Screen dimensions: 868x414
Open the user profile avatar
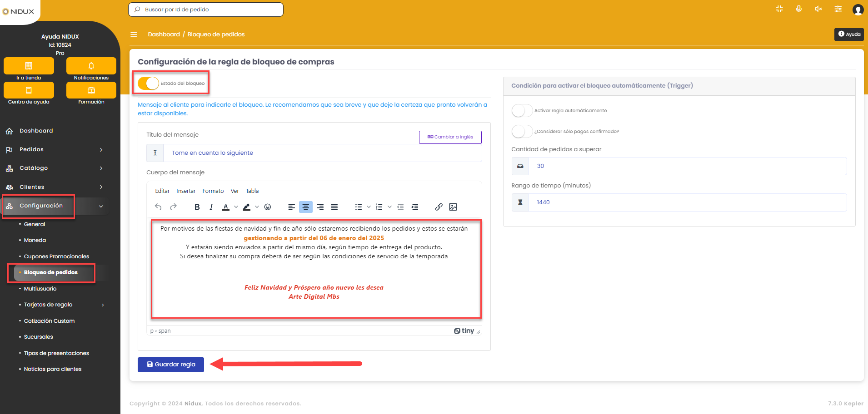point(858,10)
